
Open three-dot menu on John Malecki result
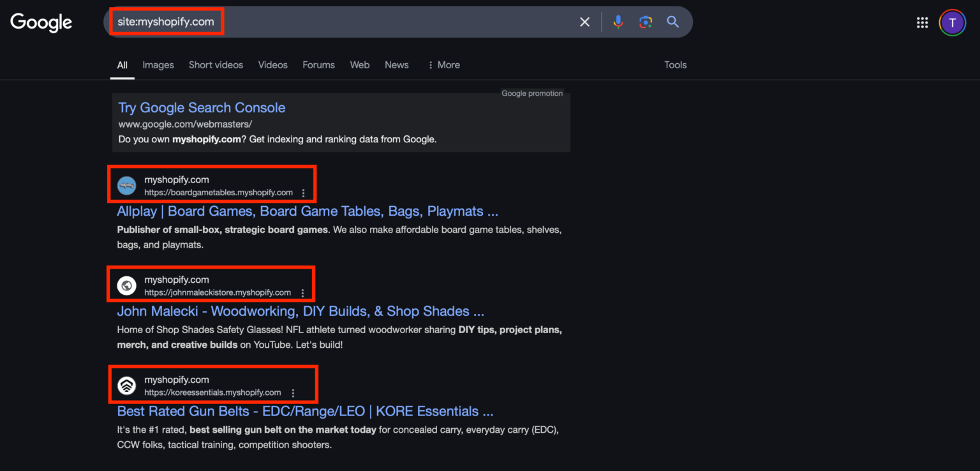302,292
